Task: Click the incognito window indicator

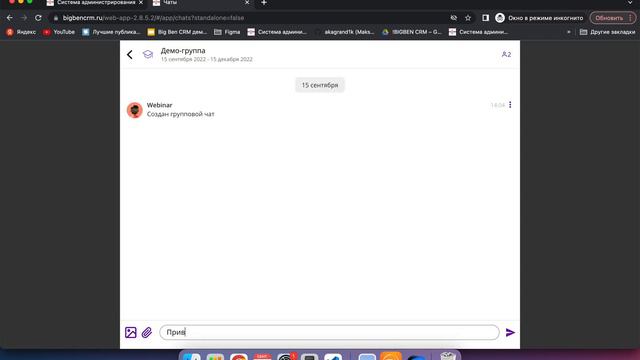Action: [539, 18]
